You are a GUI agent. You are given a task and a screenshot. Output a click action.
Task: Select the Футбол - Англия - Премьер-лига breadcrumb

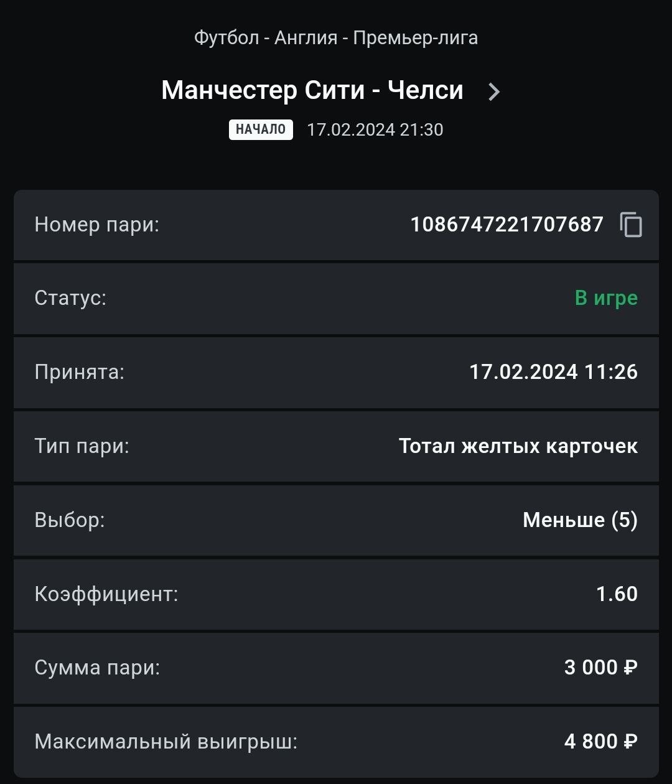tap(336, 38)
